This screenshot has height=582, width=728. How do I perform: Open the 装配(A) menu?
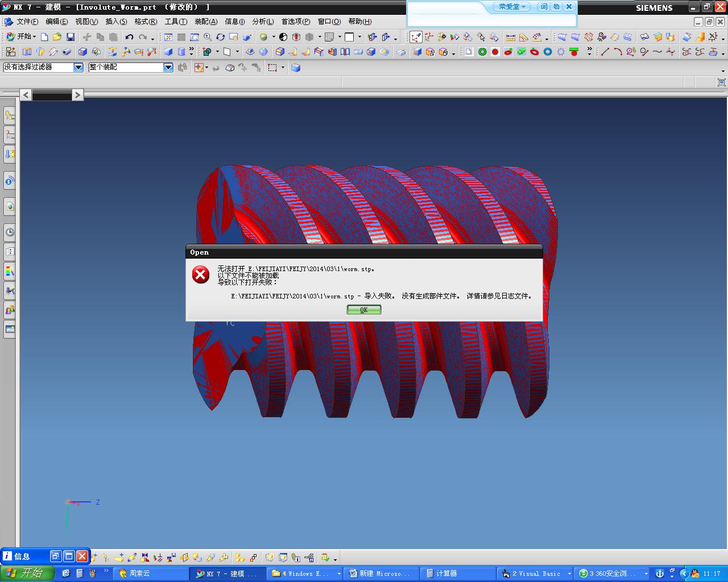pos(206,22)
